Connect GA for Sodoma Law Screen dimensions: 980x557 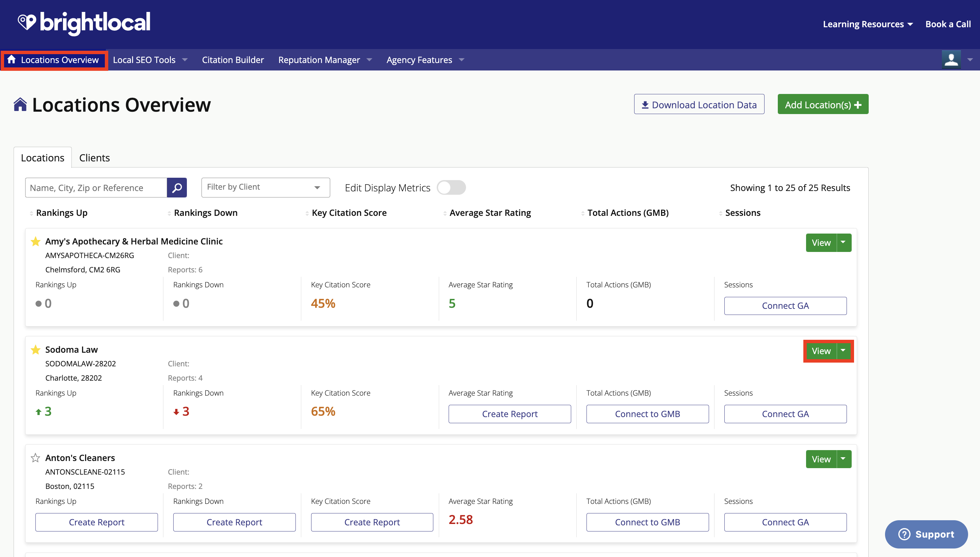[785, 414]
